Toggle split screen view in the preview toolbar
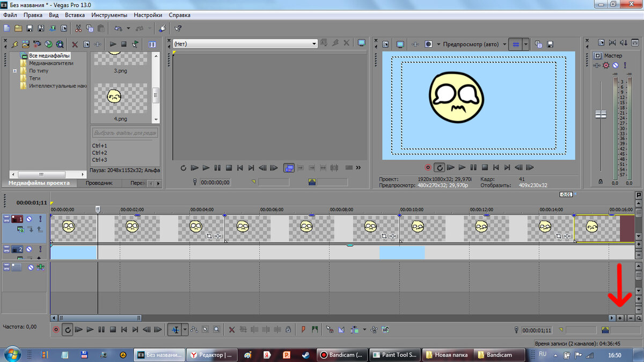 point(429,44)
